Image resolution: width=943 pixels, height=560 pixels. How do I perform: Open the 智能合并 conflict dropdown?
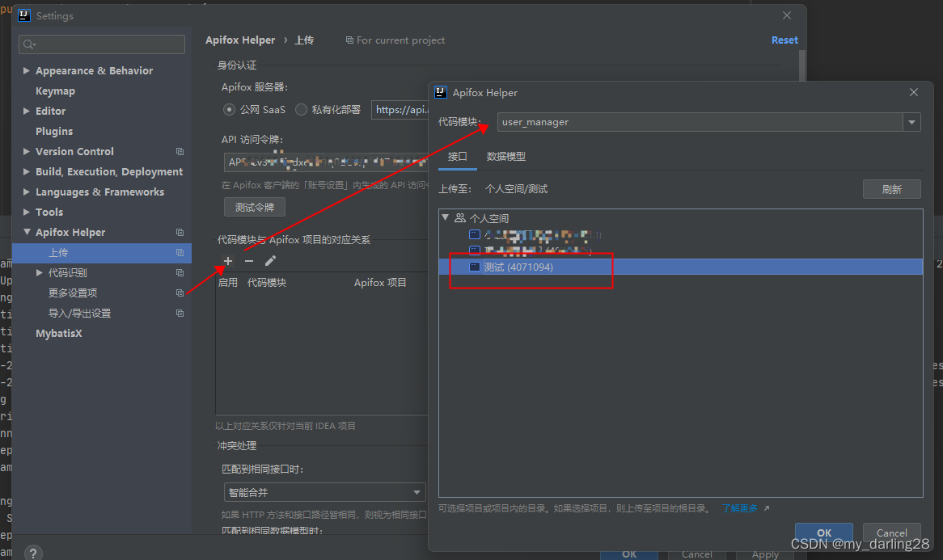[x=325, y=492]
